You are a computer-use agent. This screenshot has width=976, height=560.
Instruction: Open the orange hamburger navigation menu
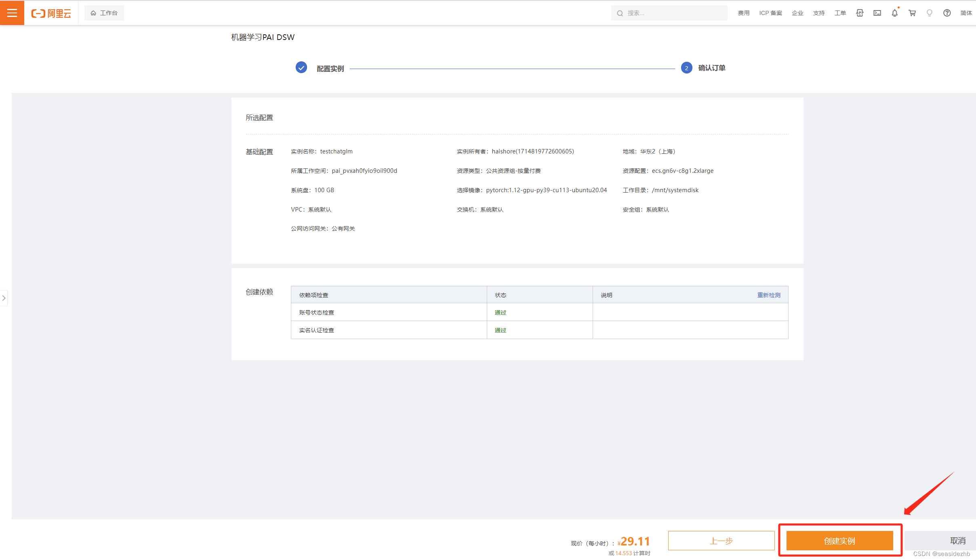[12, 13]
